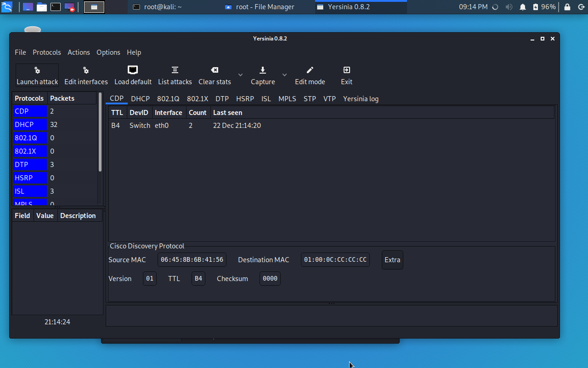Click the battery indicator icon

tap(536, 7)
